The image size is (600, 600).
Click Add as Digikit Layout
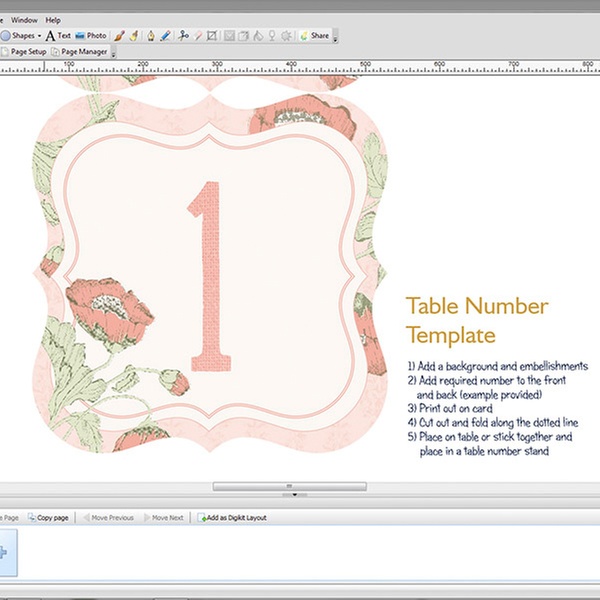point(234,518)
